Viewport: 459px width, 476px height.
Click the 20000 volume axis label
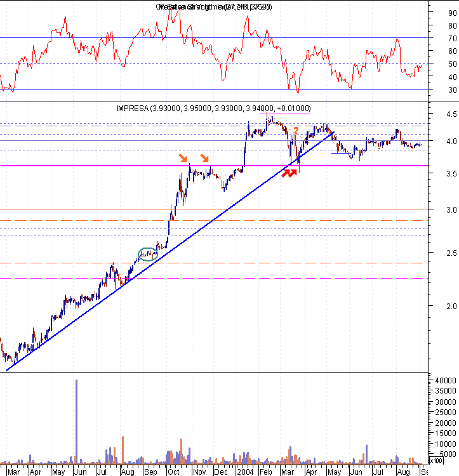click(x=445, y=423)
